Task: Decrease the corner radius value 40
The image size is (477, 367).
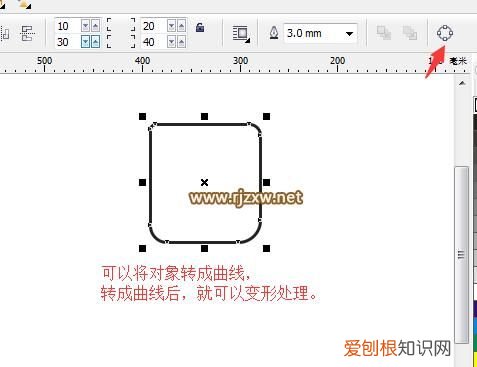Action: point(172,42)
